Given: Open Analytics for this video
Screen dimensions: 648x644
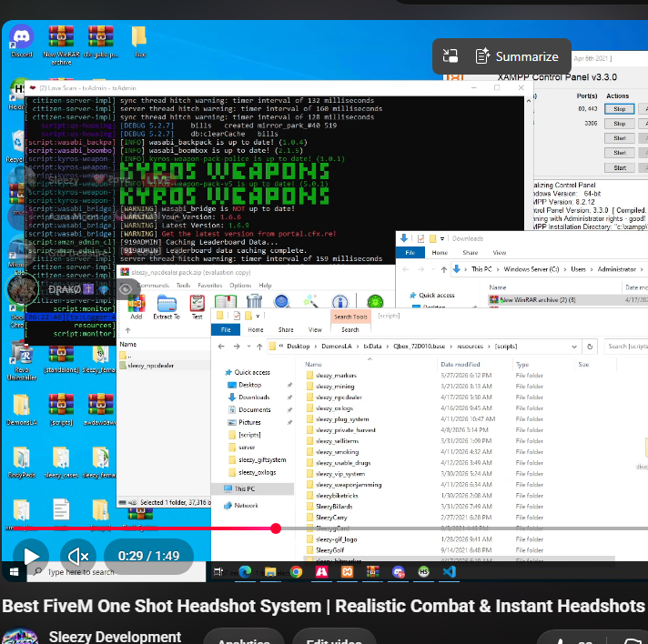Looking at the screenshot, I should point(244,639).
